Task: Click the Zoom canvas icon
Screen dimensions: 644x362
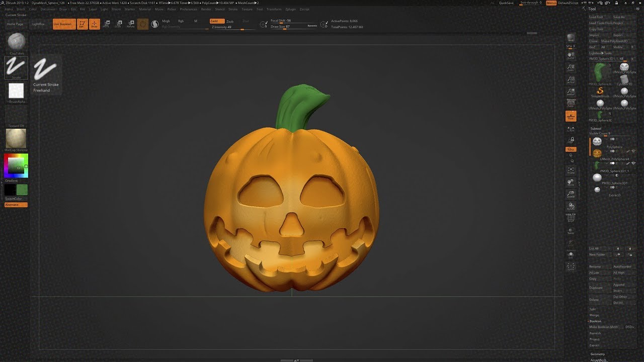Action: pyautogui.click(x=571, y=68)
